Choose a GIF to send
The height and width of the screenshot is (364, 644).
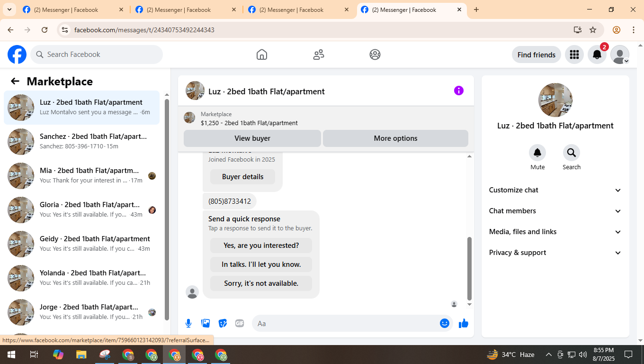(x=240, y=323)
